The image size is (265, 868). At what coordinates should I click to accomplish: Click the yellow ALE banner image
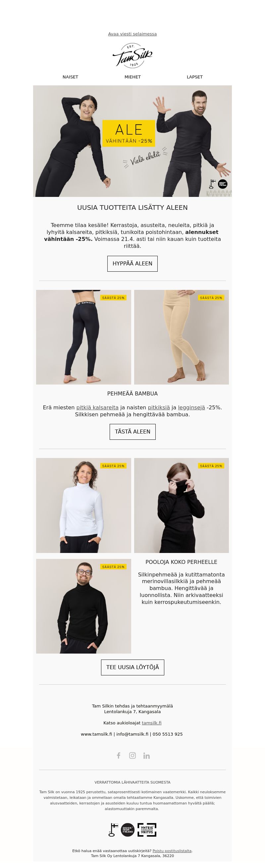tap(132, 141)
